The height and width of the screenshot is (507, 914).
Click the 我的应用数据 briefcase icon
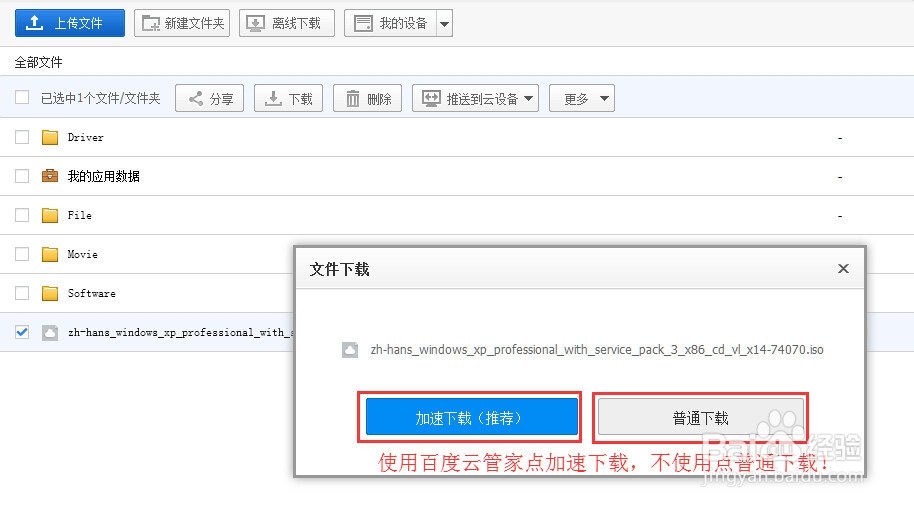[50, 175]
